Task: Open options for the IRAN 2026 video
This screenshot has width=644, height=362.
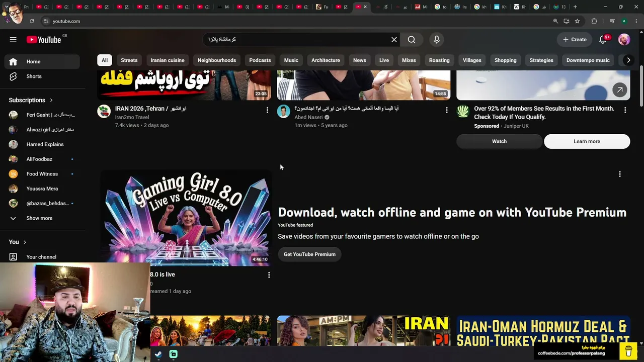Action: point(267,110)
